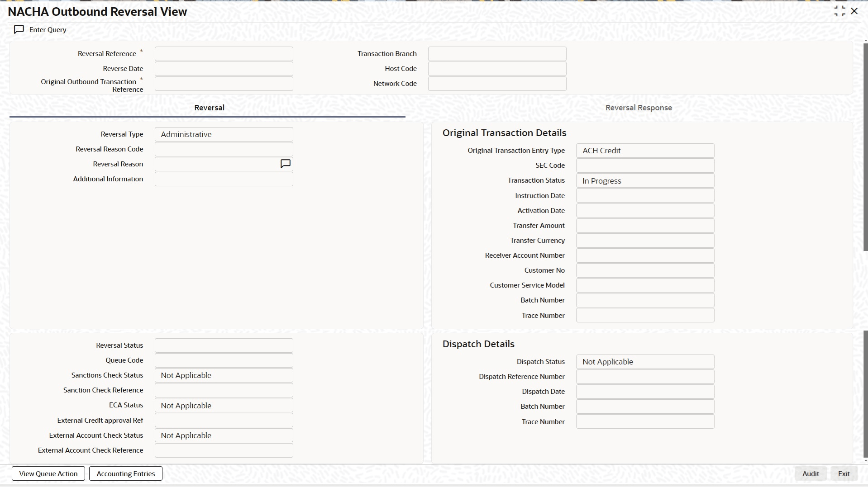Click the Transfer Currency field
The width and height of the screenshot is (868, 487).
coord(645,241)
